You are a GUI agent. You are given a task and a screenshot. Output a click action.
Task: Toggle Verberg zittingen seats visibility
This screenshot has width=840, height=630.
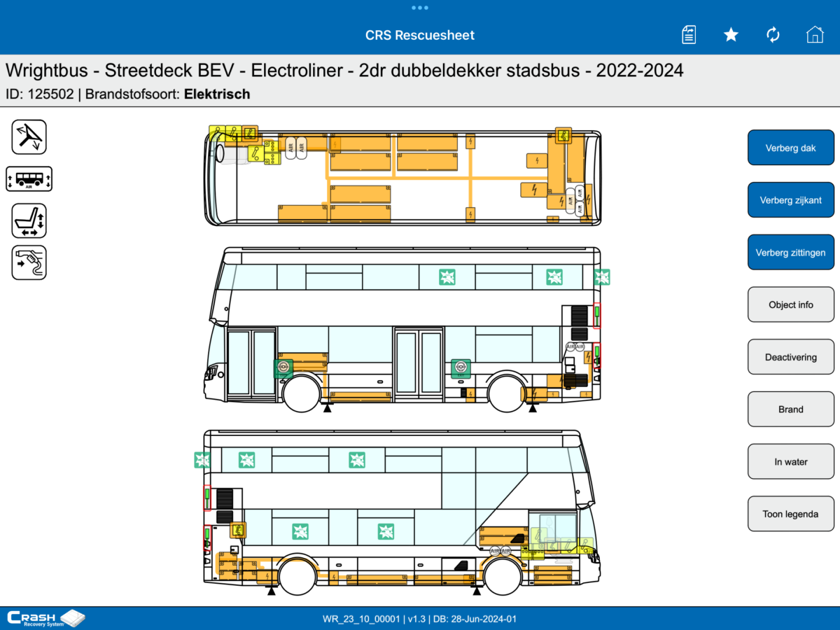pyautogui.click(x=791, y=253)
